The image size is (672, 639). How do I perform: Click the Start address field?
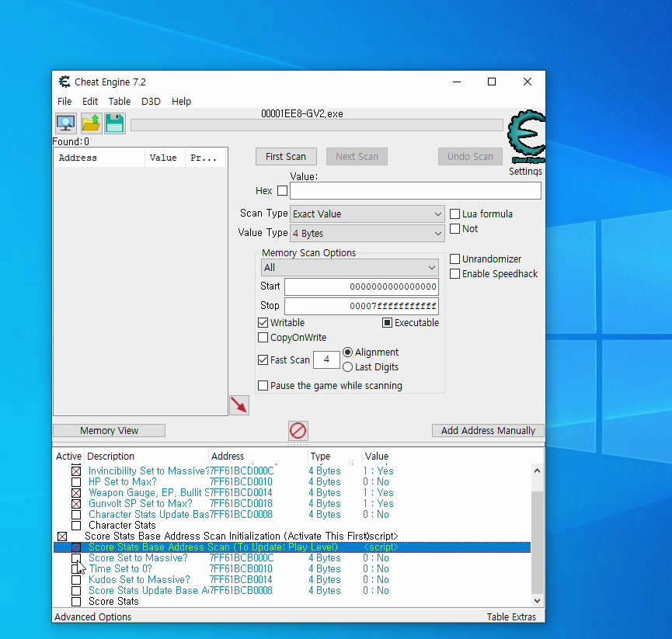[x=361, y=287]
